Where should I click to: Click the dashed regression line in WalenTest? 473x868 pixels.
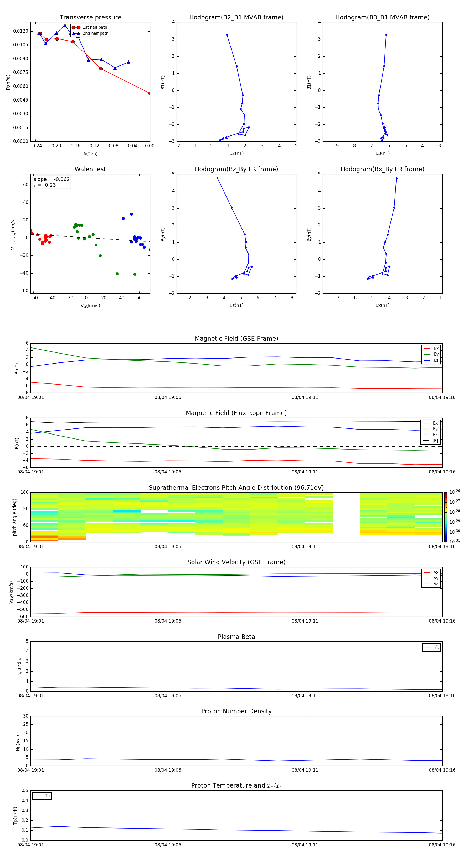point(90,238)
